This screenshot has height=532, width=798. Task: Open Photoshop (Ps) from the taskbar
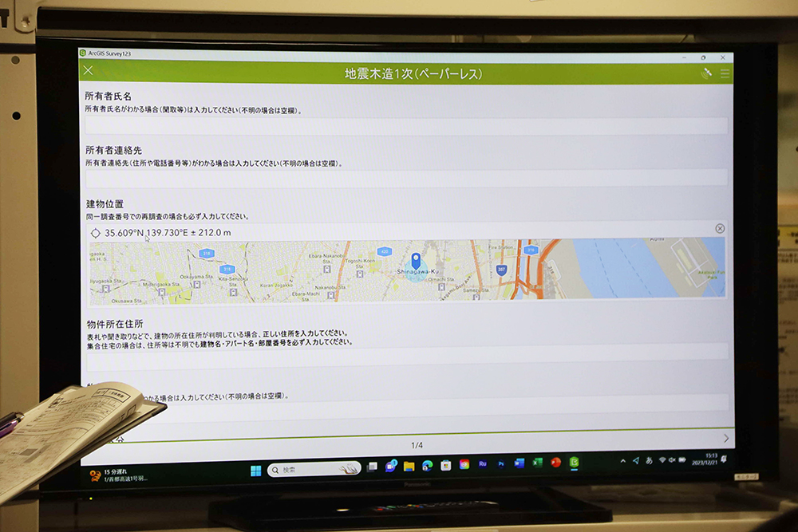[x=501, y=463]
